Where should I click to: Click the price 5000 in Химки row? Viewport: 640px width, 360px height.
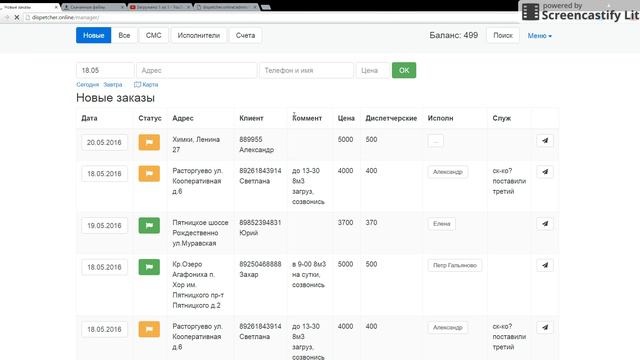(345, 139)
